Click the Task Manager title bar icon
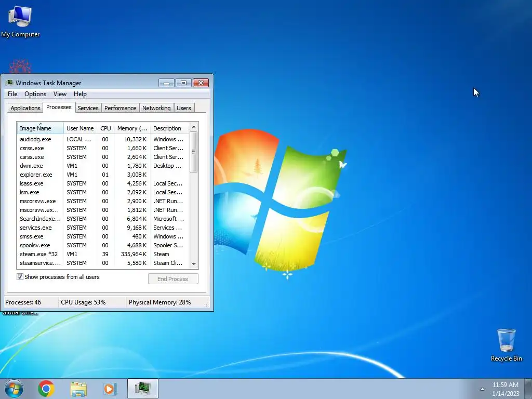The image size is (532, 399). pos(9,83)
